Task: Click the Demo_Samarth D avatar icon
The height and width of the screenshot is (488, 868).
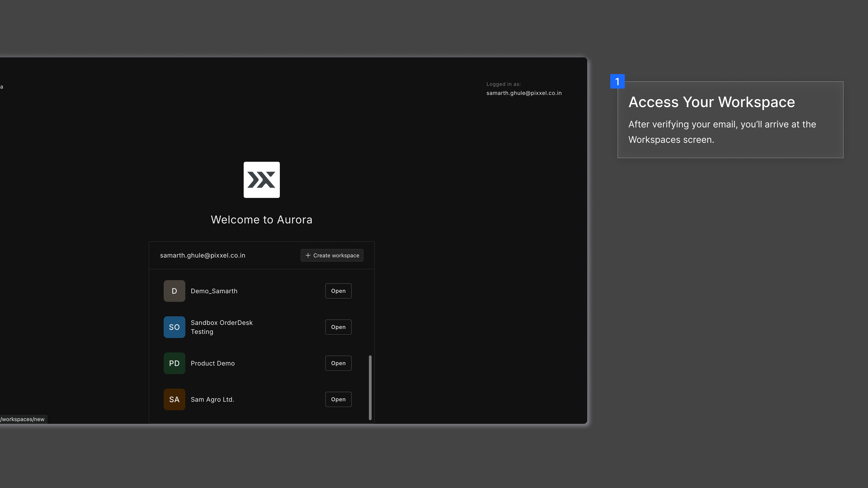Action: click(x=174, y=291)
